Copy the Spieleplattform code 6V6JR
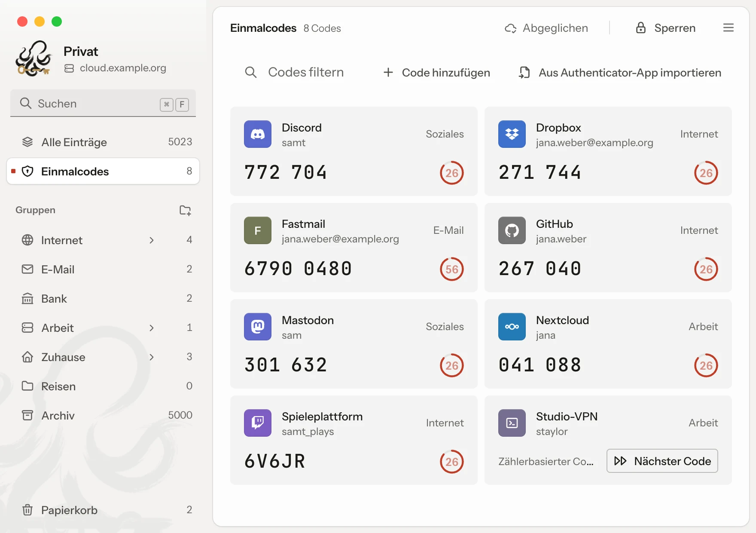 275,461
